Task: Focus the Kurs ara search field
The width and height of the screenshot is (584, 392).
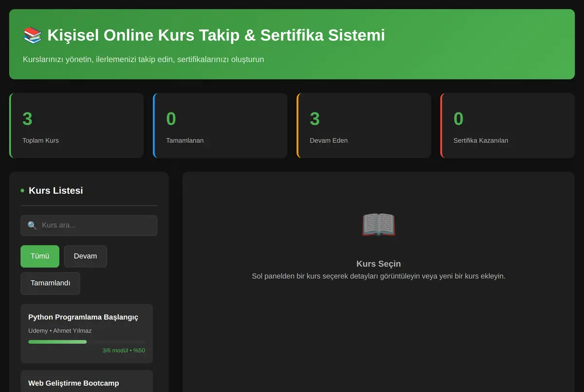Action: (89, 226)
